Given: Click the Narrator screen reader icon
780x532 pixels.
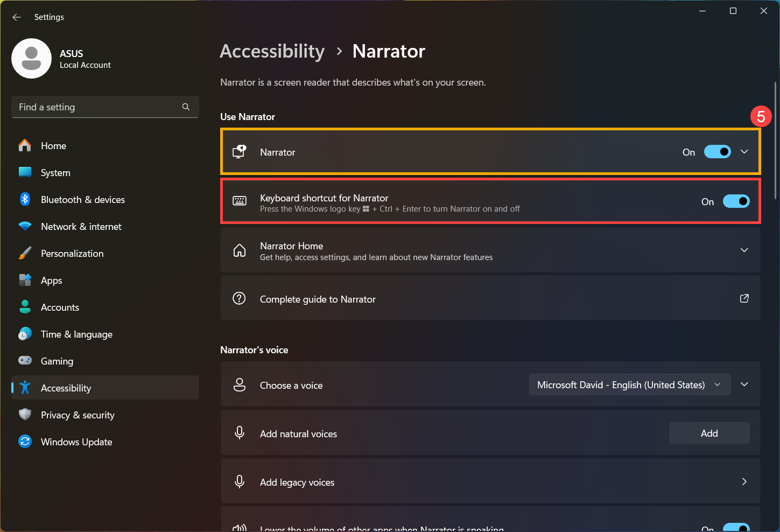Looking at the screenshot, I should pos(240,152).
